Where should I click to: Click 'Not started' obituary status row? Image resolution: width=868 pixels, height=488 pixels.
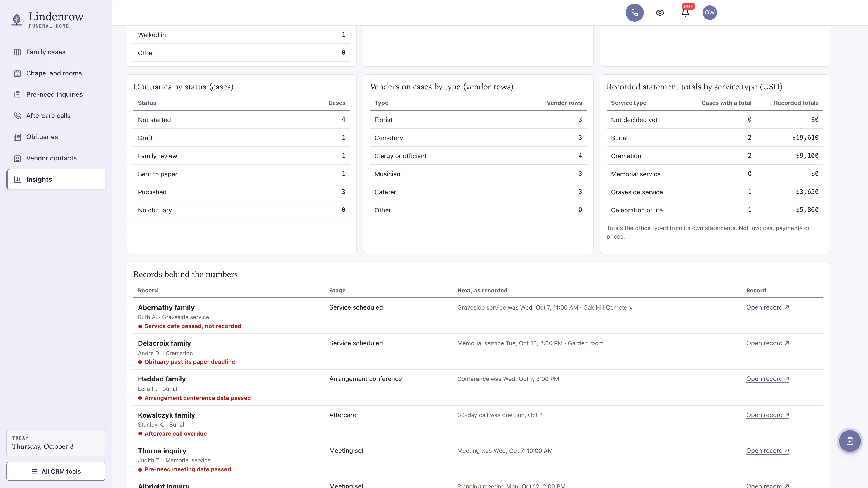pos(241,120)
